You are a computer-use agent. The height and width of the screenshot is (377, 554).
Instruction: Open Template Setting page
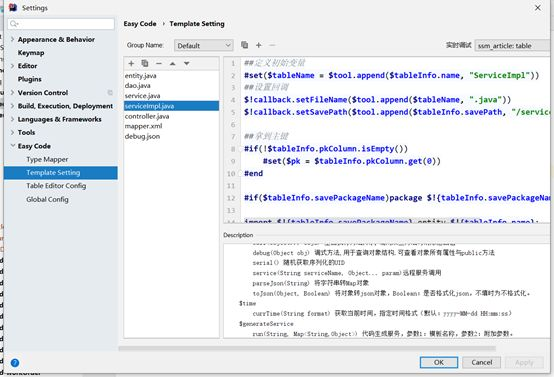pos(60,172)
